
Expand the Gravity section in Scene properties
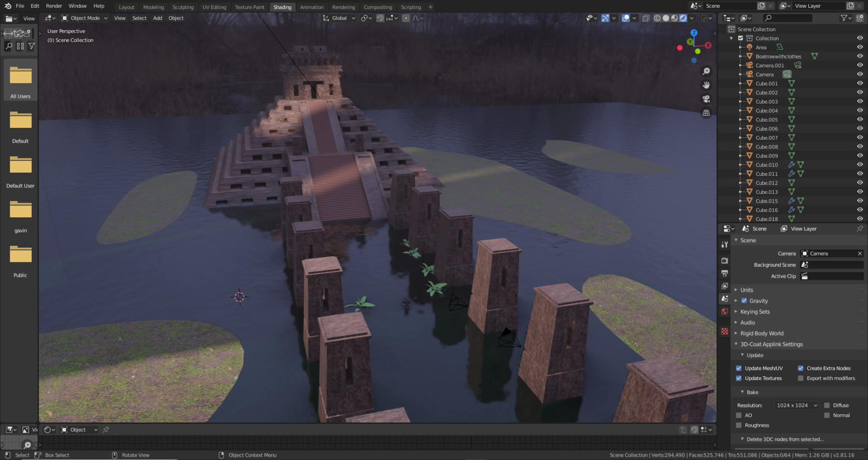tap(736, 300)
